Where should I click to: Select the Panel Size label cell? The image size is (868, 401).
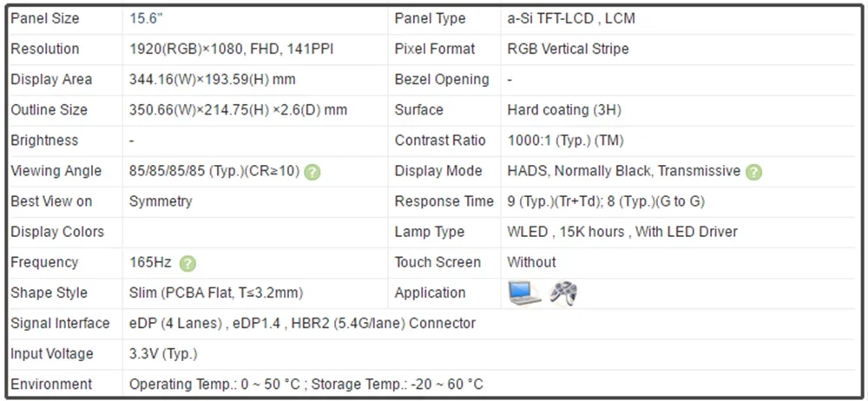(44, 18)
